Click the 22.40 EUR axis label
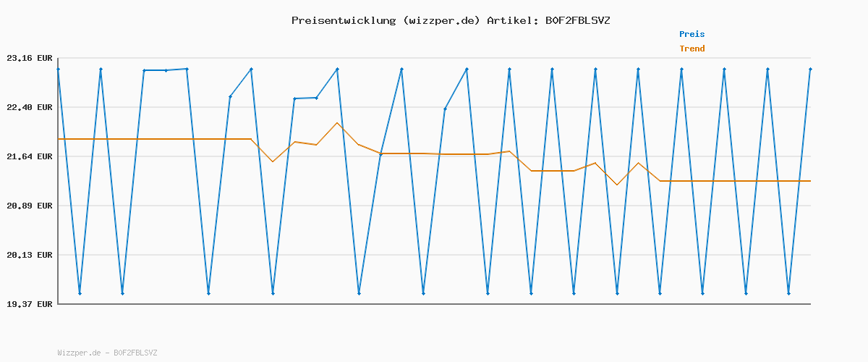The image size is (868, 362). 30,107
